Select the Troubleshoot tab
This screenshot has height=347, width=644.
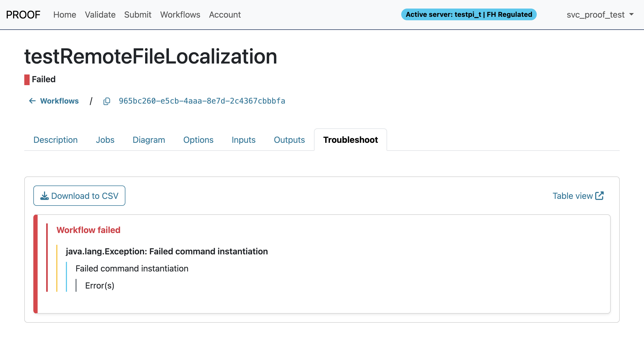[350, 140]
